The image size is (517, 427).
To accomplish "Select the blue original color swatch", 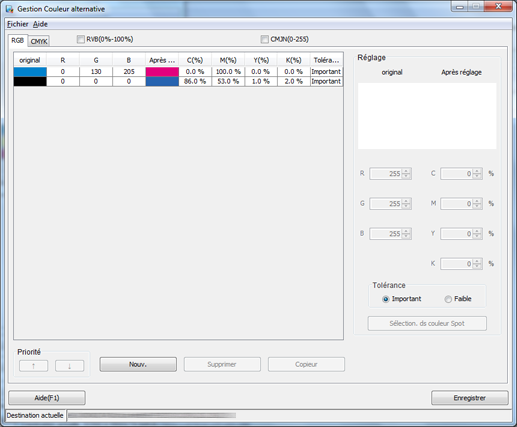I will pos(30,72).
